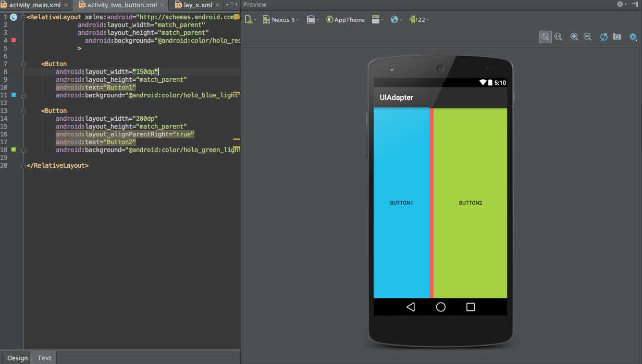642x364 pixels.
Task: Click the error stripe mark beside line 16
Action: tap(236, 140)
